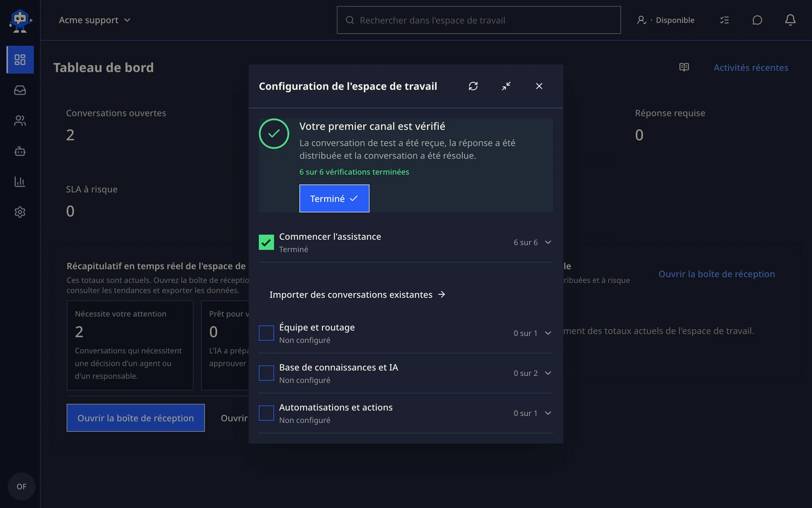The width and height of the screenshot is (812, 508).
Task: Click the '6 sur 6 vérifications terminées' text
Action: click(x=354, y=172)
